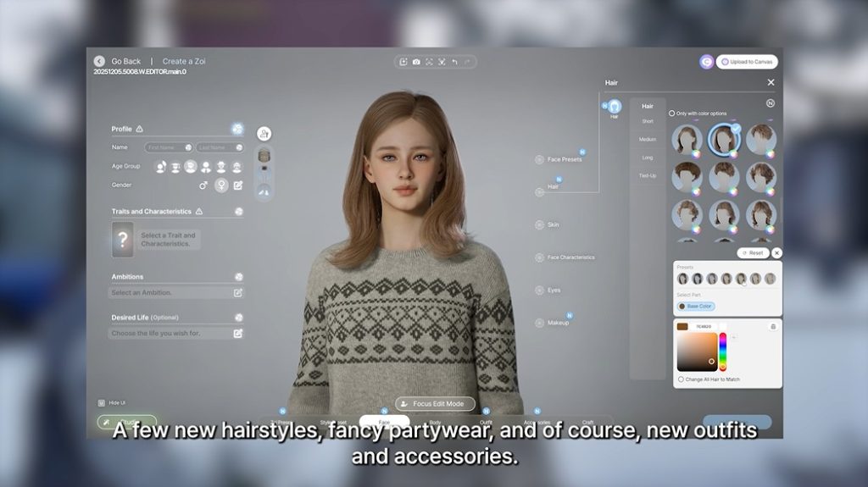The image size is (868, 487).
Task: Click the undo arrow in top toolbar
Action: click(x=455, y=62)
